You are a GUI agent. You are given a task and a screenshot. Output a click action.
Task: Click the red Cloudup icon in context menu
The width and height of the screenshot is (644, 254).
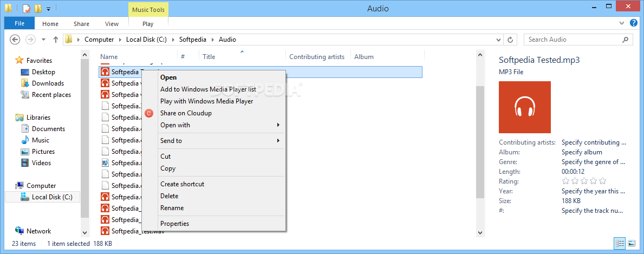(149, 113)
